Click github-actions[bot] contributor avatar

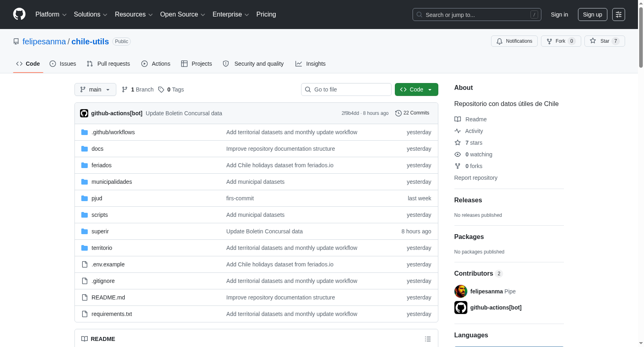click(x=461, y=308)
